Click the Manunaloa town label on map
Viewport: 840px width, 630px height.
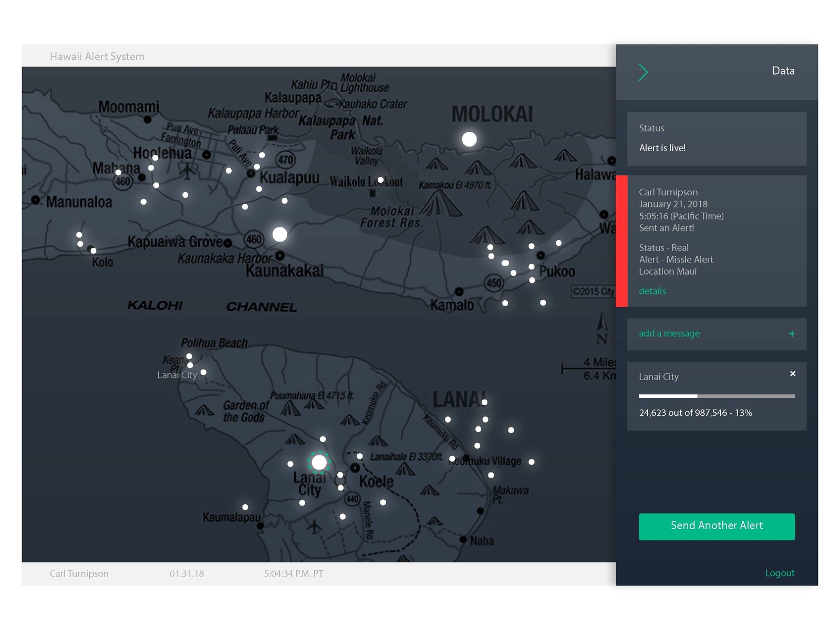79,202
